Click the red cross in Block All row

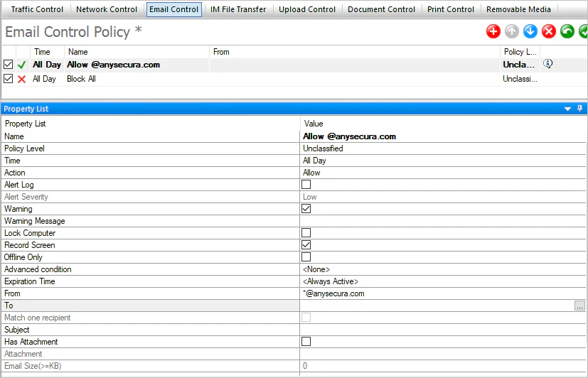(x=22, y=79)
